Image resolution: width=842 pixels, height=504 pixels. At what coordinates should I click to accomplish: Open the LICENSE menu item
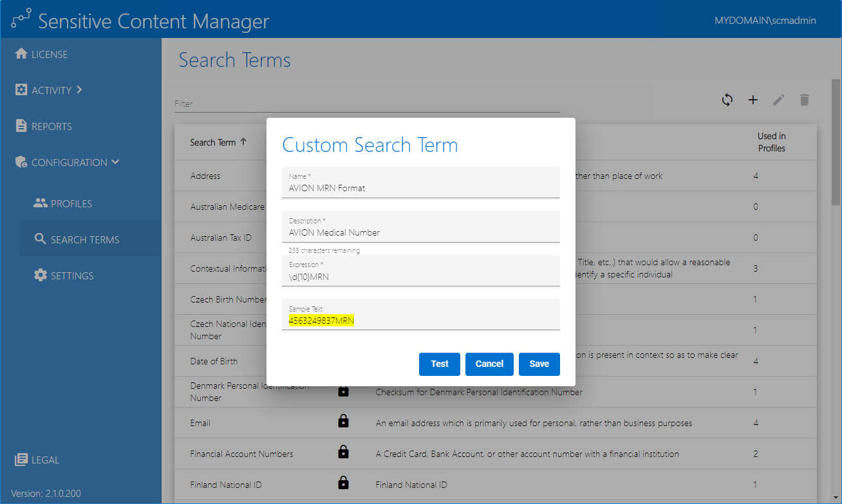(x=50, y=55)
